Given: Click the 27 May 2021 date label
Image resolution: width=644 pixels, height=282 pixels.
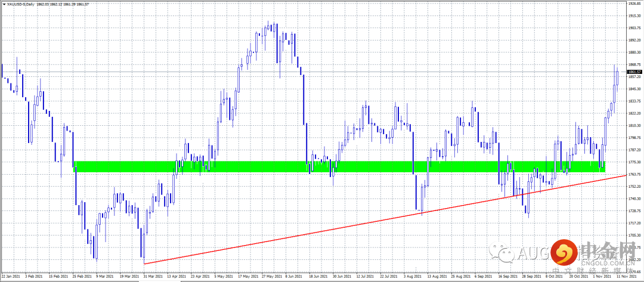Looking at the screenshot, I should 273,276.
